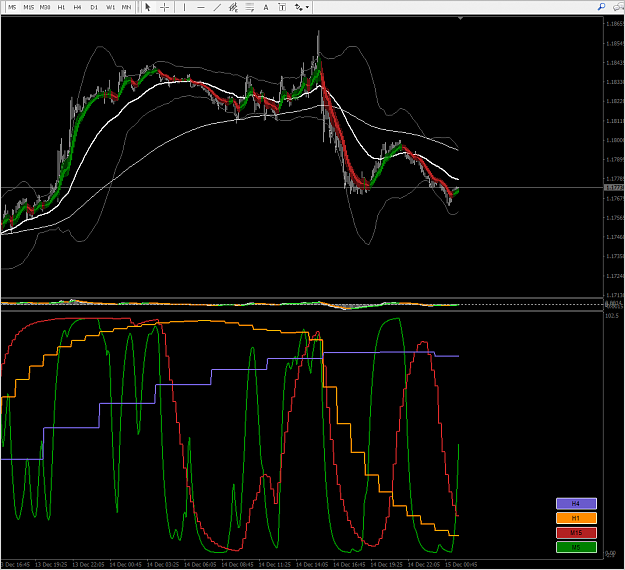This screenshot has width=625, height=570.
Task: Click the '14 Dec 11:25' time label
Action: click(x=275, y=564)
